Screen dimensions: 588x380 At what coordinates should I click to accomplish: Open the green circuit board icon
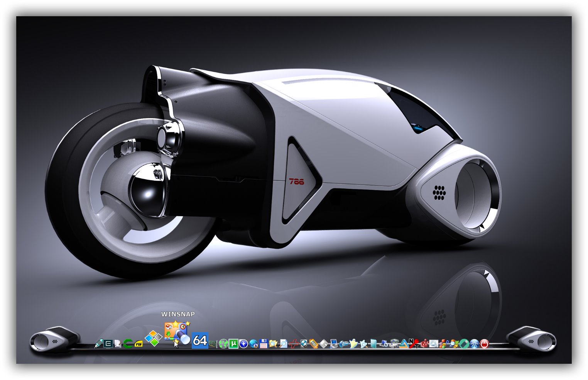[213, 344]
